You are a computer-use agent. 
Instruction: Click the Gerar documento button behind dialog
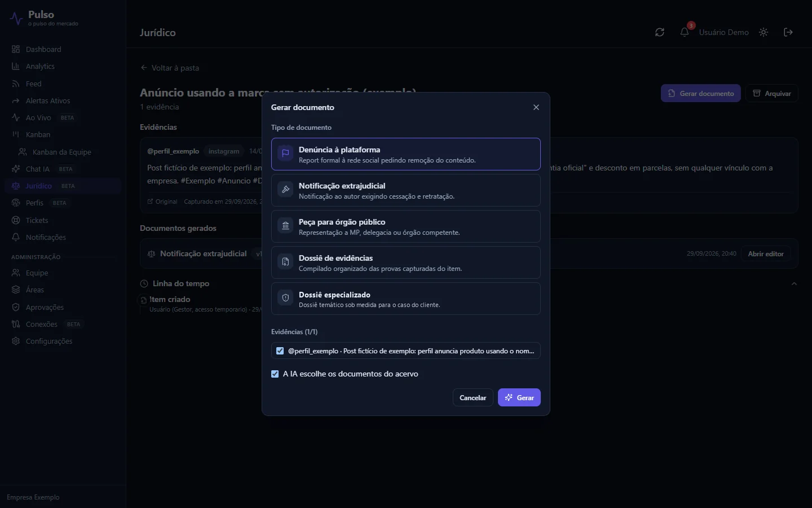(x=700, y=93)
